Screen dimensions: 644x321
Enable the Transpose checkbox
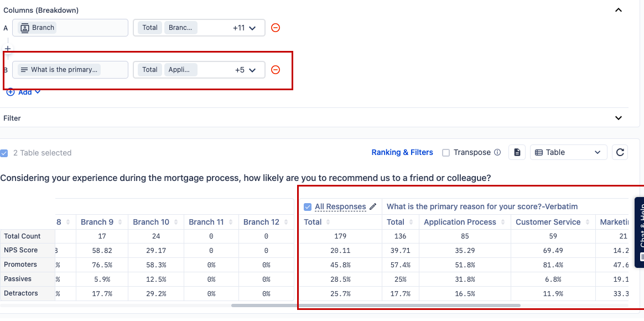tap(446, 153)
